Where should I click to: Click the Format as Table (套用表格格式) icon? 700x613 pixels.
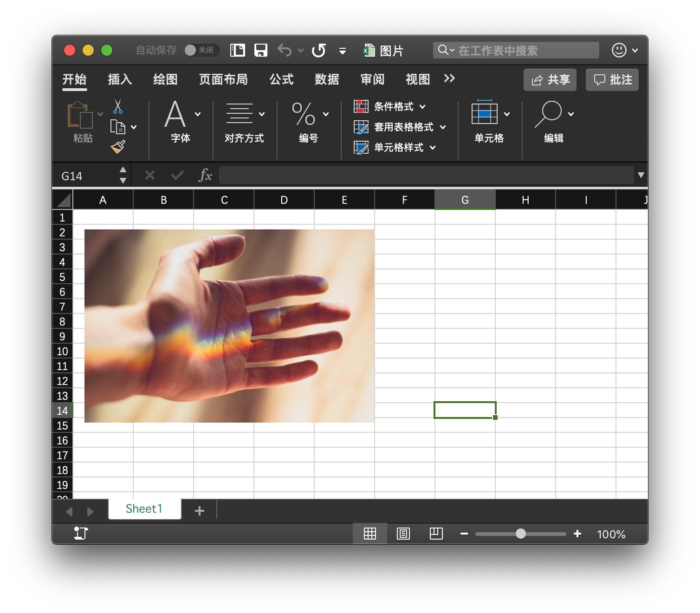pos(361,127)
